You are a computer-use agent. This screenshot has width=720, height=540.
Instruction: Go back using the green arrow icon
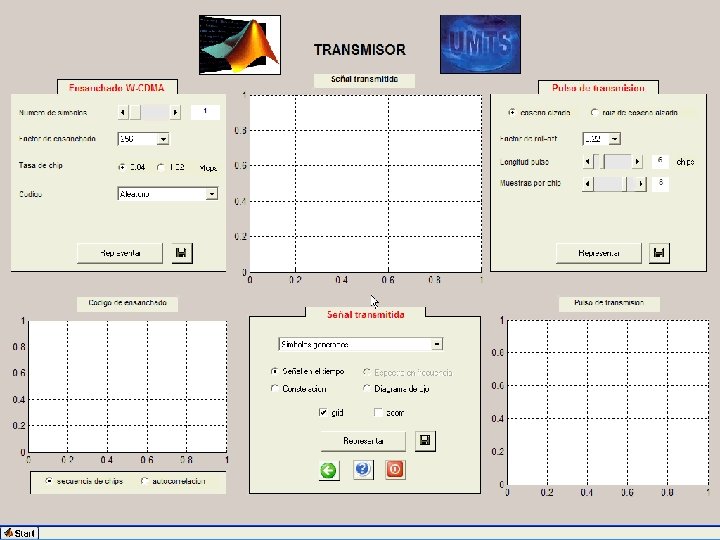pyautogui.click(x=329, y=470)
